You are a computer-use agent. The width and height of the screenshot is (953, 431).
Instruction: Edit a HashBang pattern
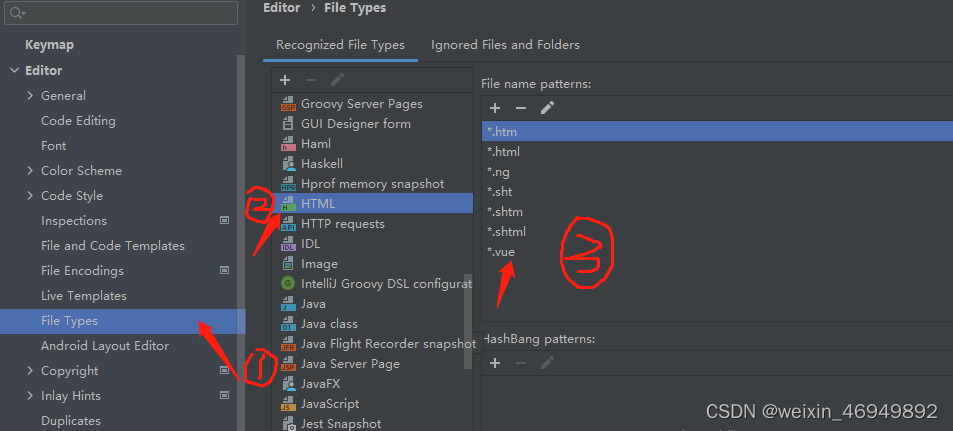pyautogui.click(x=548, y=364)
